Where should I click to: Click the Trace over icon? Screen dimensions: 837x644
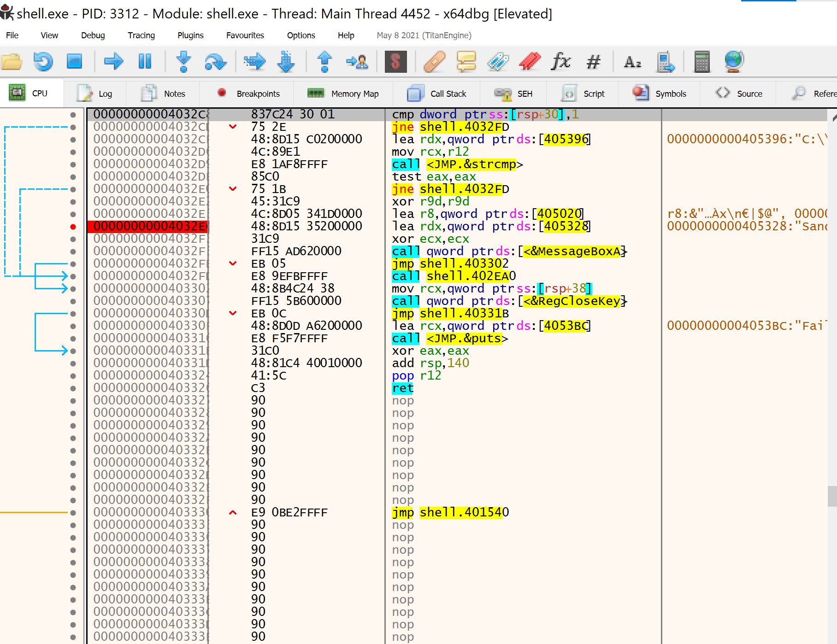point(286,61)
